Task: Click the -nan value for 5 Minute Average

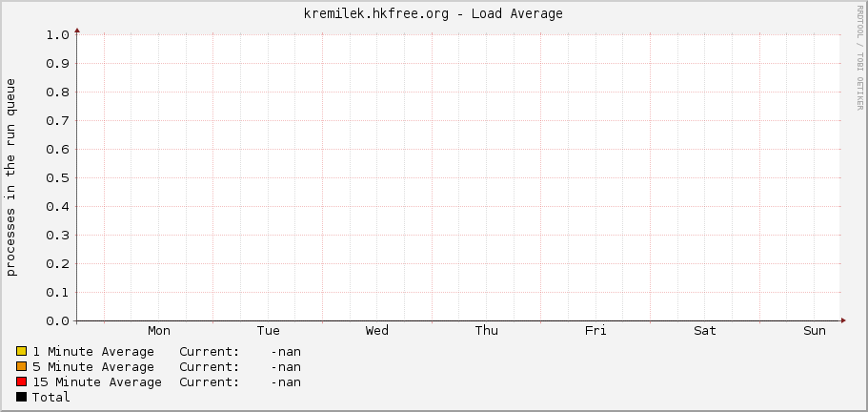Action: [286, 367]
